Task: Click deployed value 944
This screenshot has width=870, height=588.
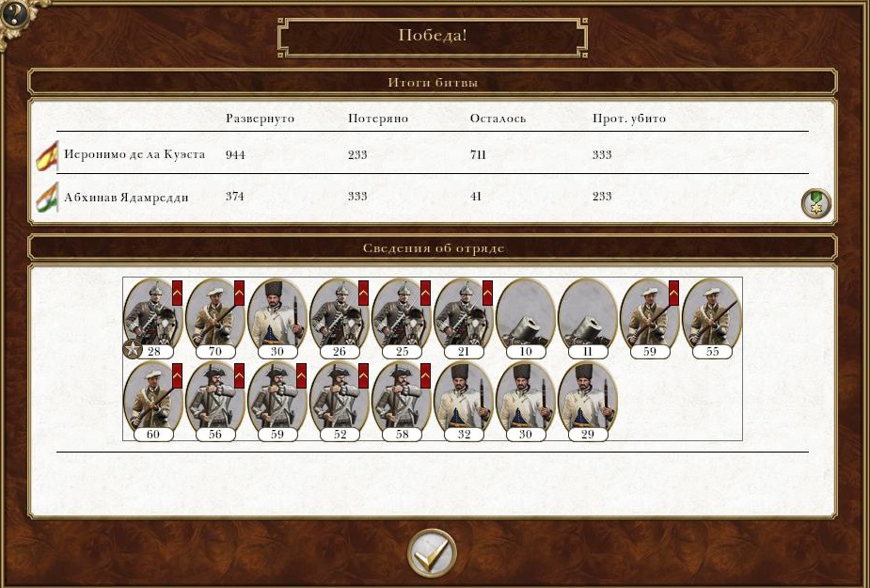Action: (235, 155)
